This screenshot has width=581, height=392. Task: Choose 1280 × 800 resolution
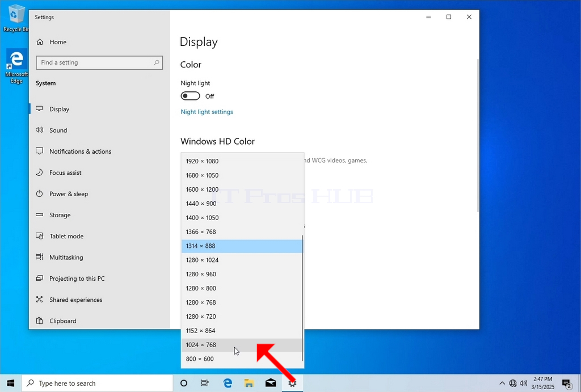pyautogui.click(x=242, y=288)
